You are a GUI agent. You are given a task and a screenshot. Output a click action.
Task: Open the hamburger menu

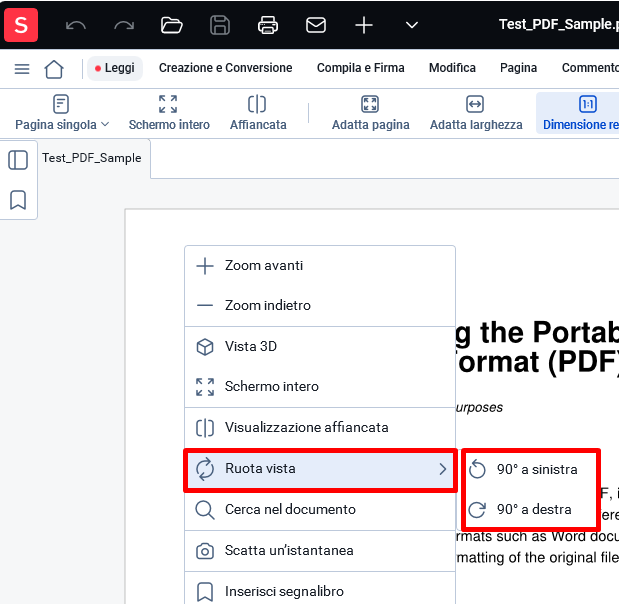[x=22, y=69]
